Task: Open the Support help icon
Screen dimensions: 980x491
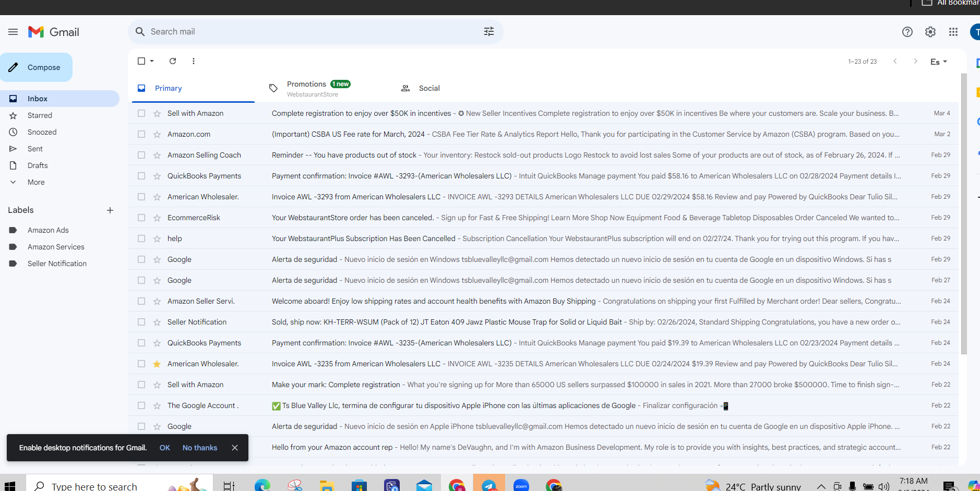Action: coord(907,32)
